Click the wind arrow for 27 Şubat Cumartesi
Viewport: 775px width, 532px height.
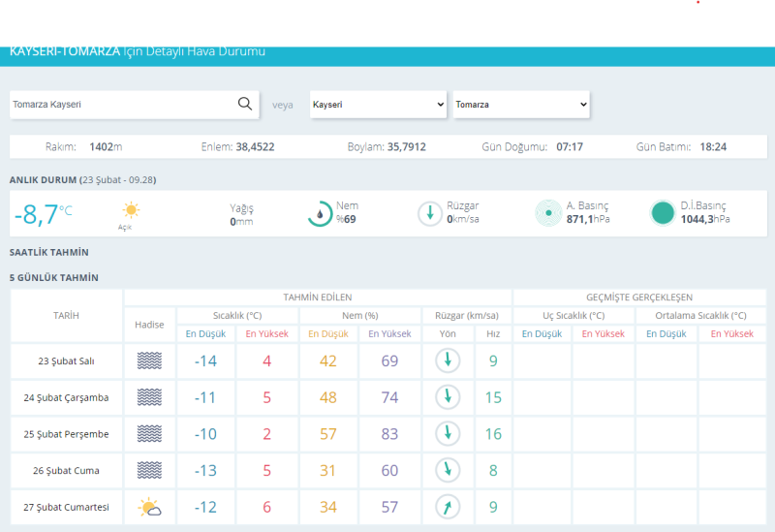448,507
